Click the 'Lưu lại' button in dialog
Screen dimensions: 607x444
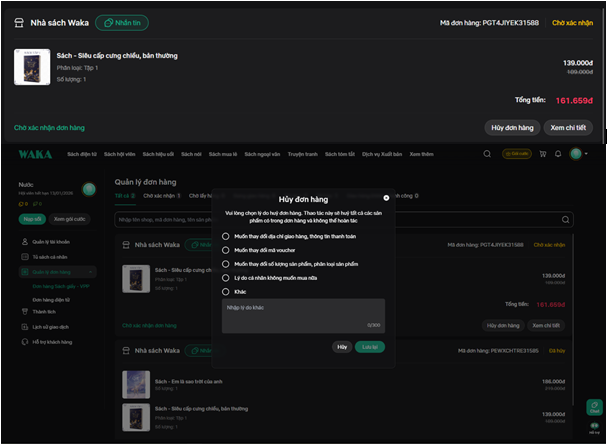click(370, 346)
